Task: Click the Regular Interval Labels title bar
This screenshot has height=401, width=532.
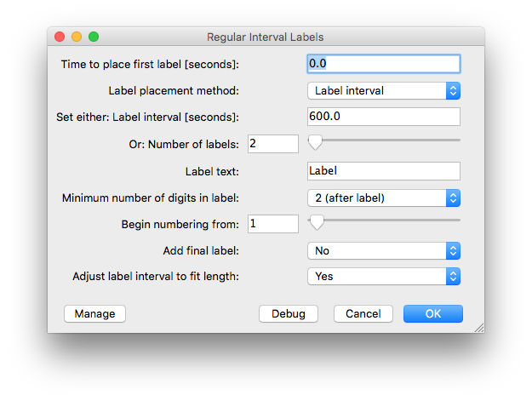Action: [x=266, y=37]
